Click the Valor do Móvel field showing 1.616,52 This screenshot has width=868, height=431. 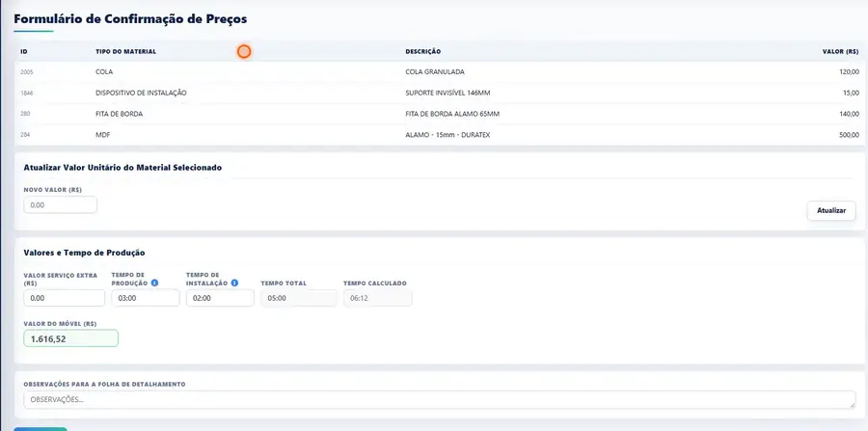(x=70, y=338)
